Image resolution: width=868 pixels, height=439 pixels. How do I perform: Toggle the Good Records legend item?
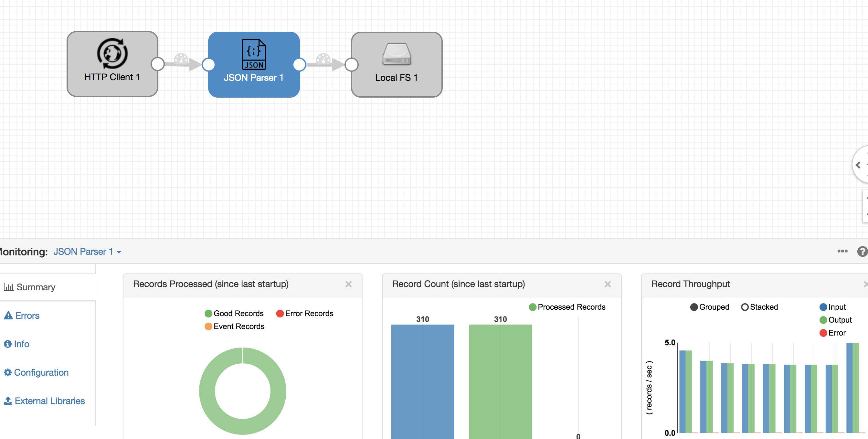[x=234, y=313]
